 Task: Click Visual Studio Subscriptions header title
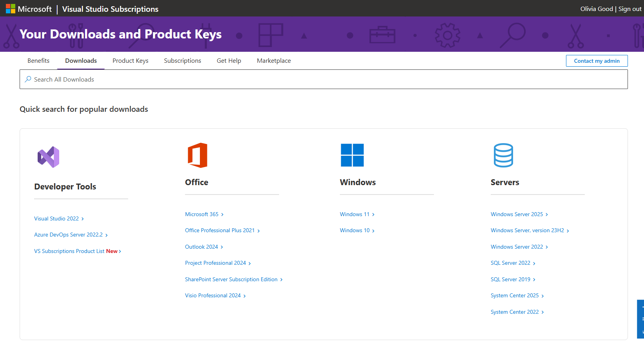pos(110,9)
